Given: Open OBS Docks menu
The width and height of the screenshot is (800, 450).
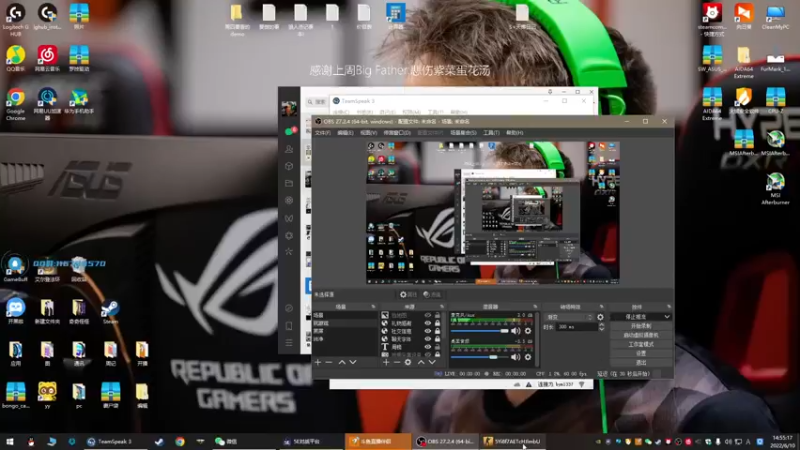Looking at the screenshot, I should 397,133.
